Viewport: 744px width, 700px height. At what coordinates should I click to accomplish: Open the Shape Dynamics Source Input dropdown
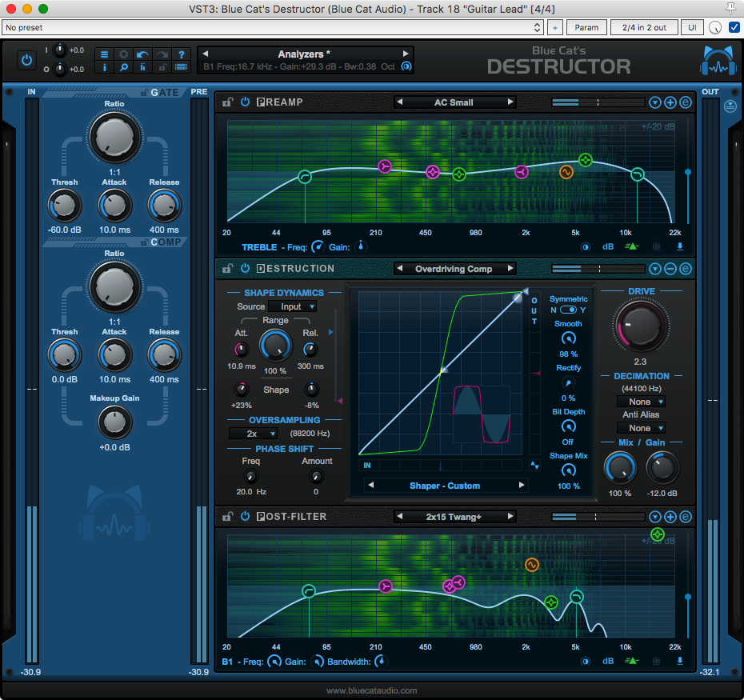click(x=293, y=306)
